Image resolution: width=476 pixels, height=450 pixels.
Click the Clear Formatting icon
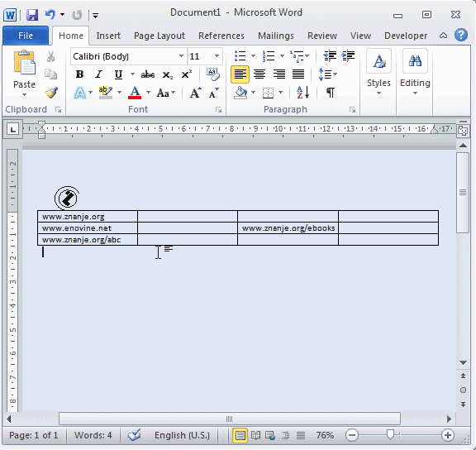click(x=213, y=74)
